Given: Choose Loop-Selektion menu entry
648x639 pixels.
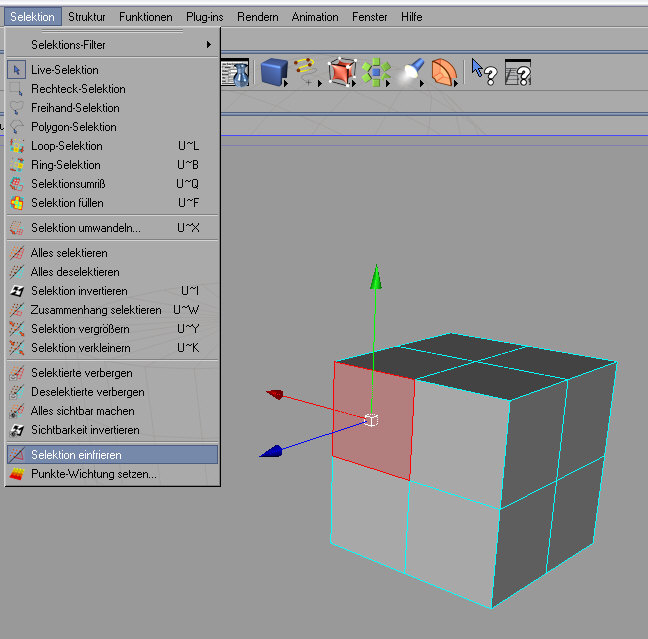Looking at the screenshot, I should [112, 146].
